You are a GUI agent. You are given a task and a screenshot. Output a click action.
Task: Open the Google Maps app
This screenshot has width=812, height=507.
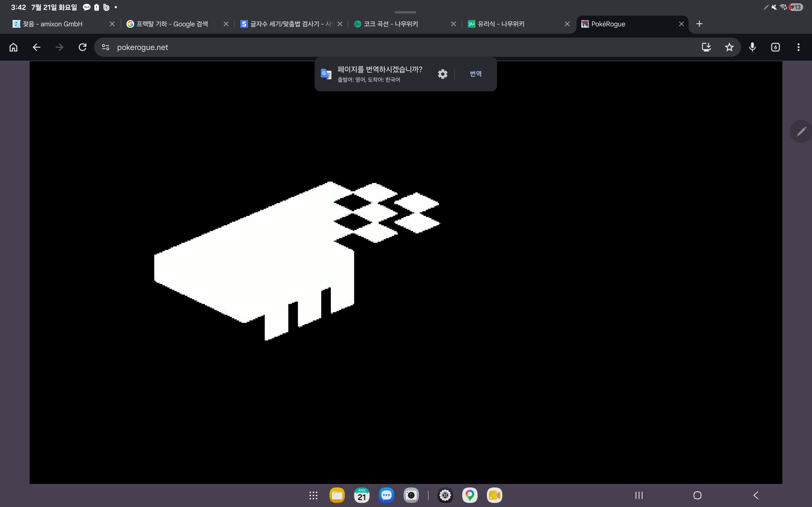(470, 495)
